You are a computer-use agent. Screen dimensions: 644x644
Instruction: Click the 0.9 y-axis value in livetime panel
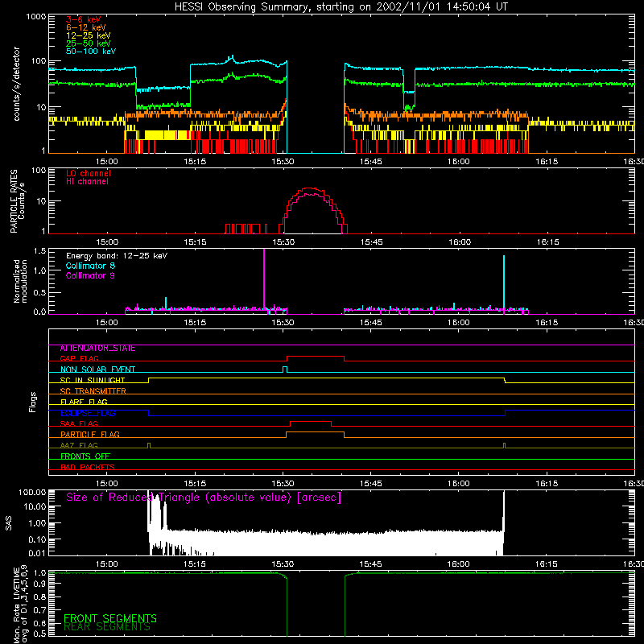point(39,584)
